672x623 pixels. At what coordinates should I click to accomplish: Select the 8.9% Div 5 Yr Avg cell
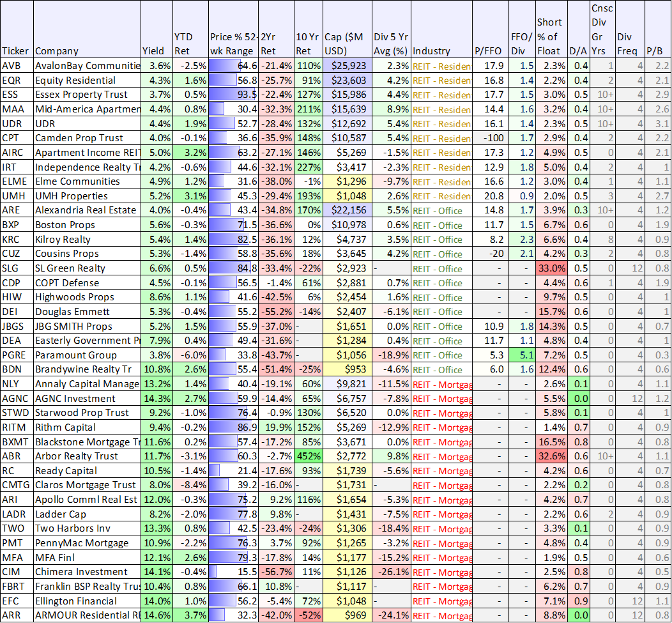392,109
